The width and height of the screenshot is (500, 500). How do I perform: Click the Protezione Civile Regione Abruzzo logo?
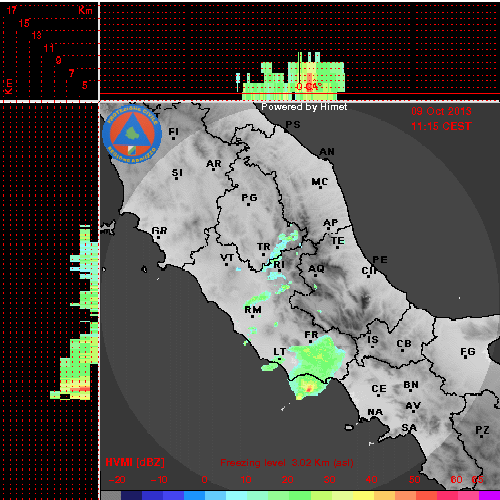[x=132, y=134]
